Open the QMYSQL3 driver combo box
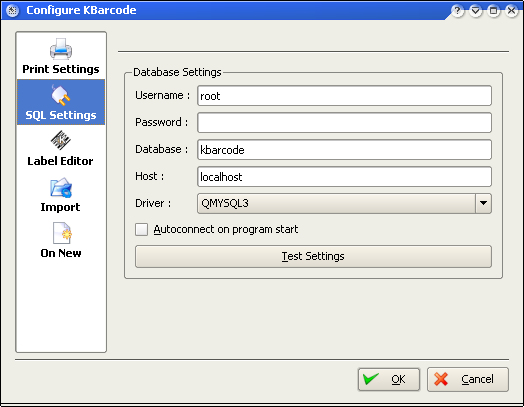 click(x=344, y=203)
